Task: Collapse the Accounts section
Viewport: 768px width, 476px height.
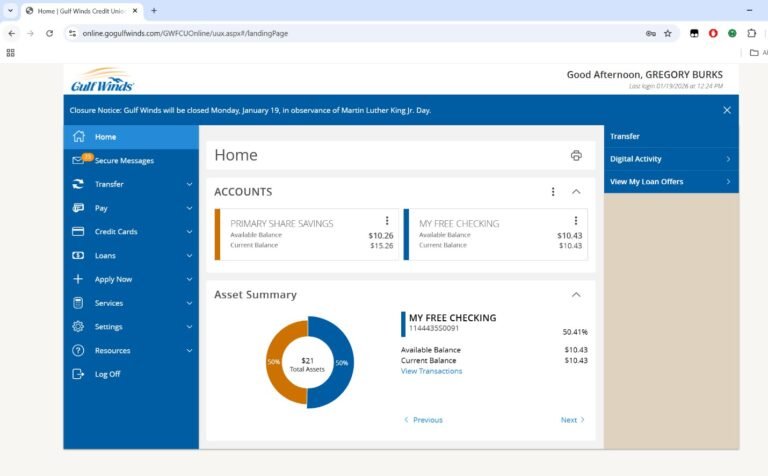Action: (576, 192)
